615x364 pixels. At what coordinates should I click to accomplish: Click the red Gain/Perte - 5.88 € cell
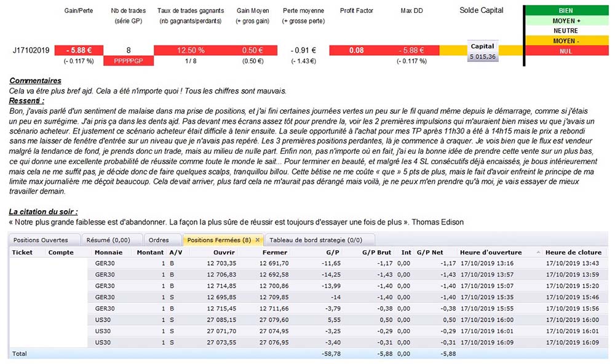(x=79, y=50)
